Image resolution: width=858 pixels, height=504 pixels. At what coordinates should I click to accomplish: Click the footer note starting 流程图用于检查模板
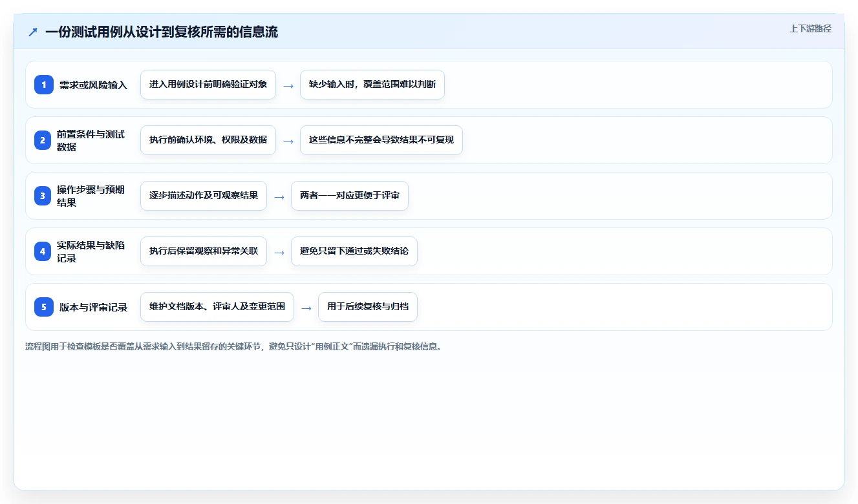point(235,347)
